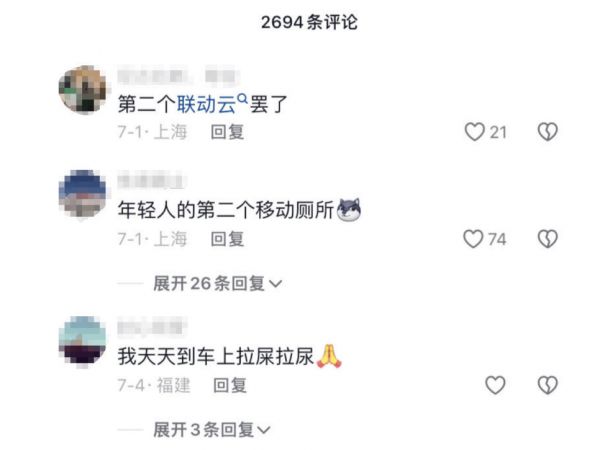Like the comment 第二个联动云罢了
Screen dimensions: 600x450
point(474,132)
